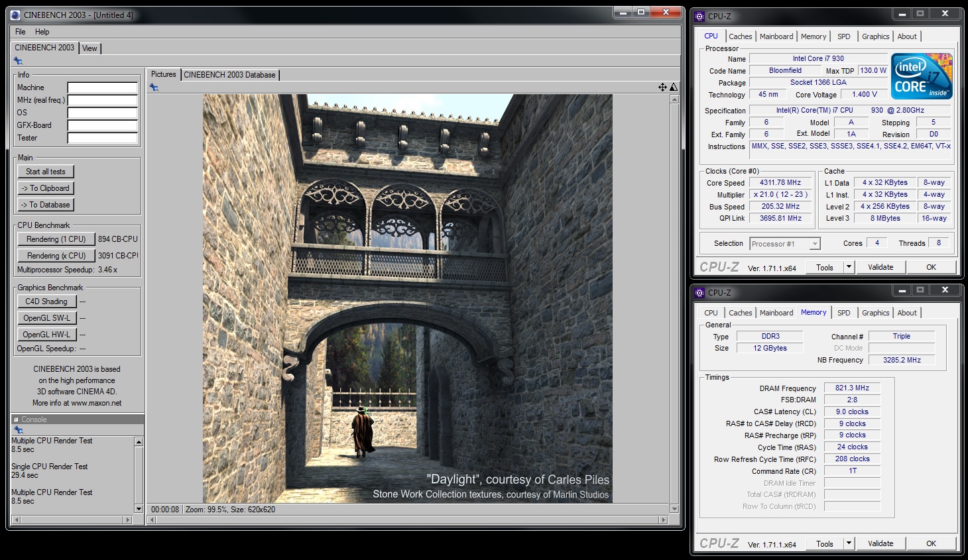Viewport: 968px width, 560px height.
Task: Open Memory tab in upper CPU-Z window
Action: point(814,36)
